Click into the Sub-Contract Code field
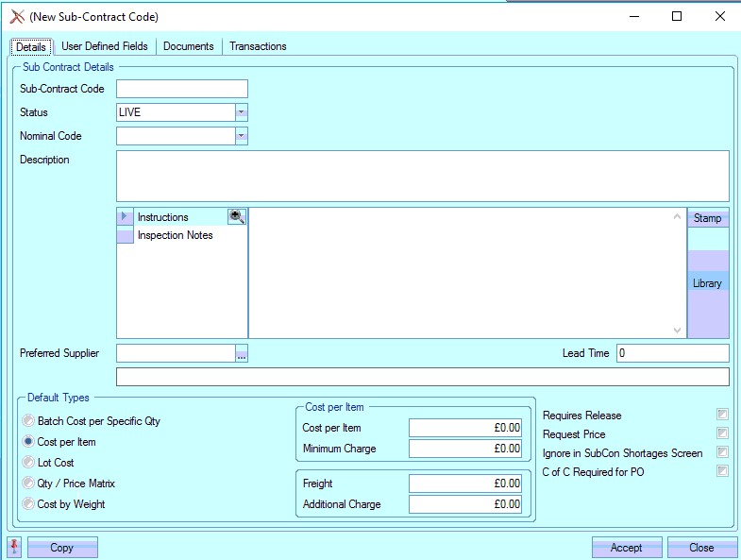 (x=181, y=89)
